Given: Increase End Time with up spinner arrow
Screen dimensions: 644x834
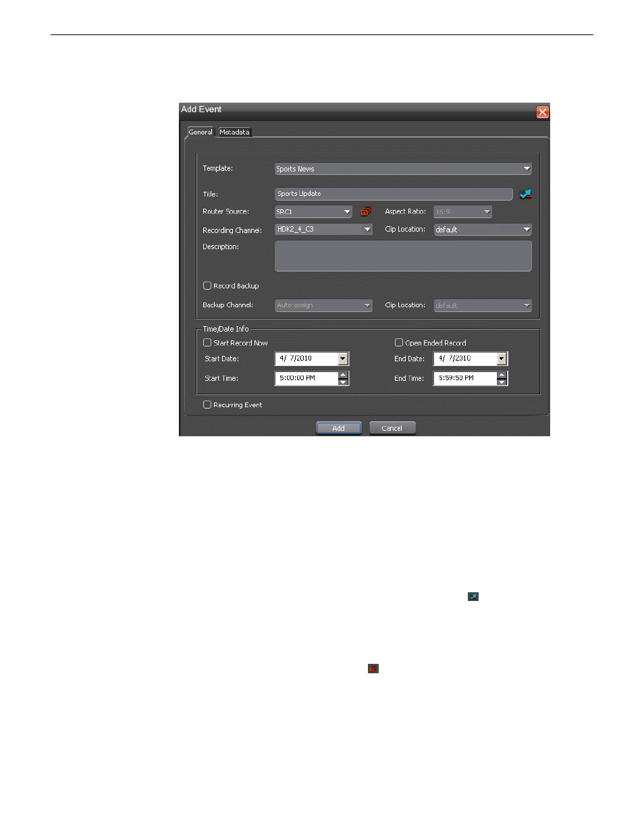Looking at the screenshot, I should (502, 375).
